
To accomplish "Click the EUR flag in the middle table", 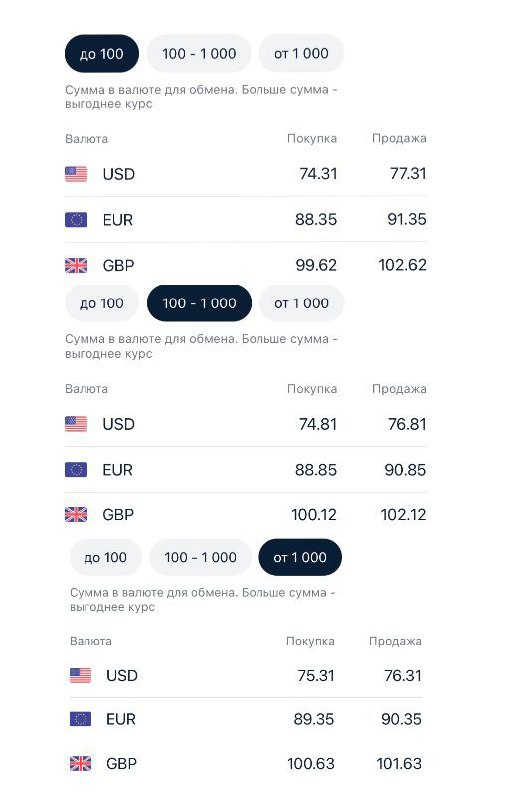I will [76, 469].
